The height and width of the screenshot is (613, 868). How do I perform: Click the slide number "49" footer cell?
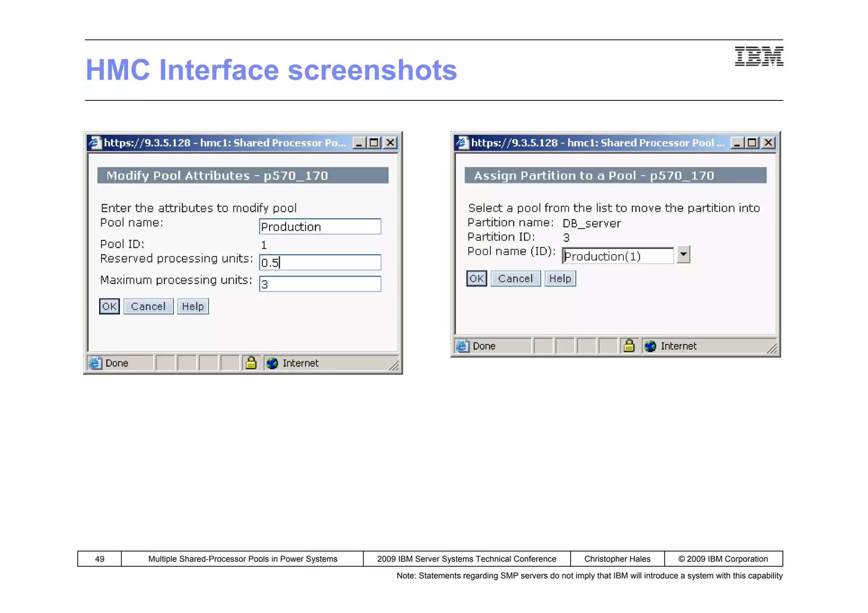(100, 559)
